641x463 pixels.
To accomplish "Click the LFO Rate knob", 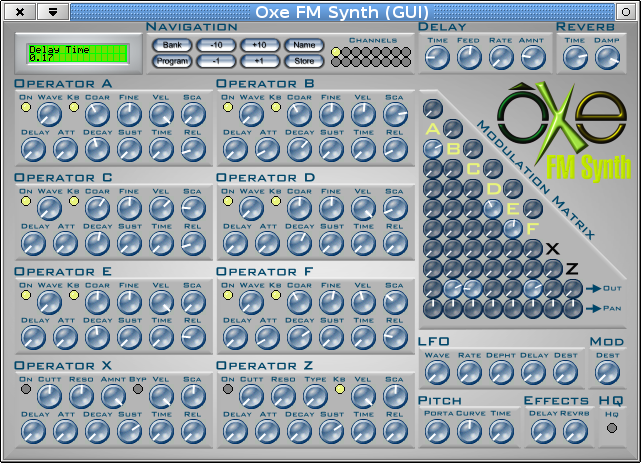I will point(469,373).
